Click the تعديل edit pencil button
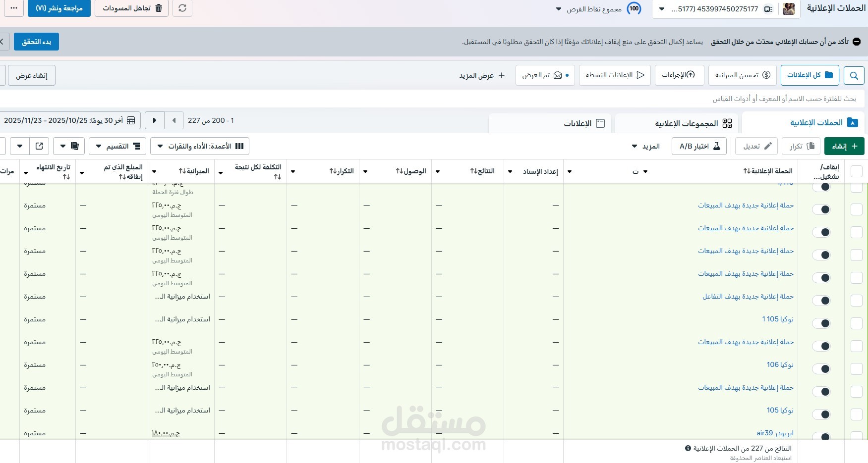This screenshot has width=868, height=463. click(757, 146)
